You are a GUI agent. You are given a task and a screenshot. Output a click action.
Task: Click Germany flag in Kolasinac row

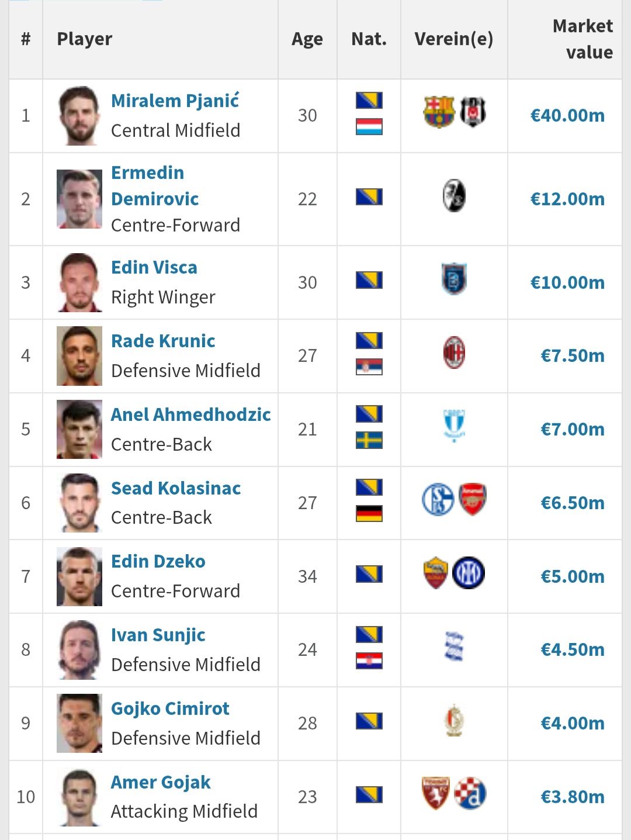point(369,514)
